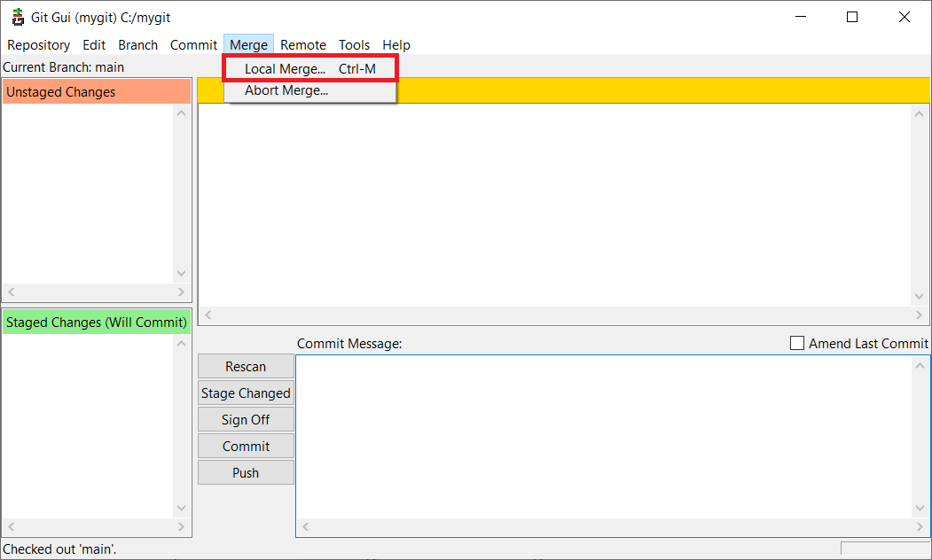Screen dimensions: 932x560
Task: Maximize the Git Gui window
Action: (852, 17)
